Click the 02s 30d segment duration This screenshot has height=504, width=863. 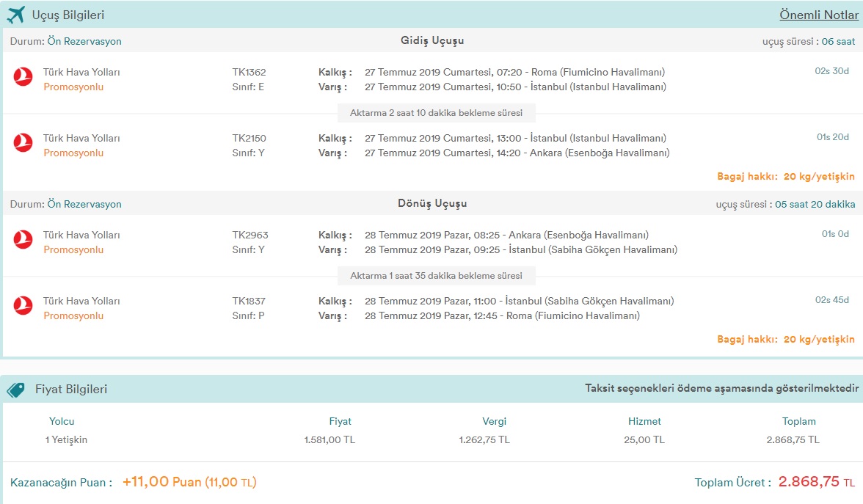coord(831,71)
